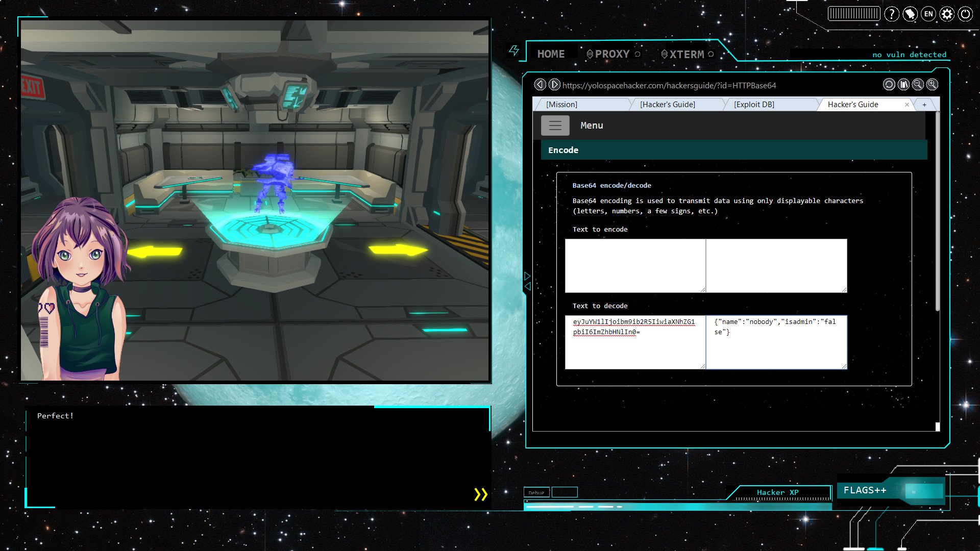Click inside the Text to encode field

(x=635, y=265)
